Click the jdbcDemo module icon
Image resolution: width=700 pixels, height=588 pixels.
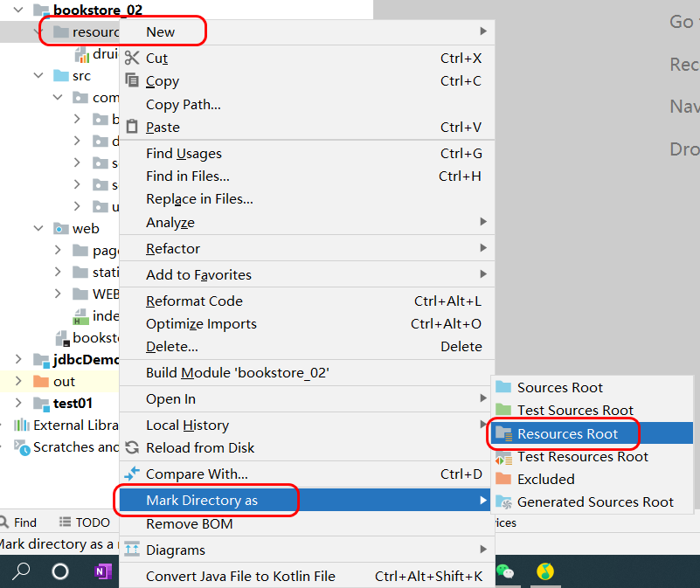point(42,360)
